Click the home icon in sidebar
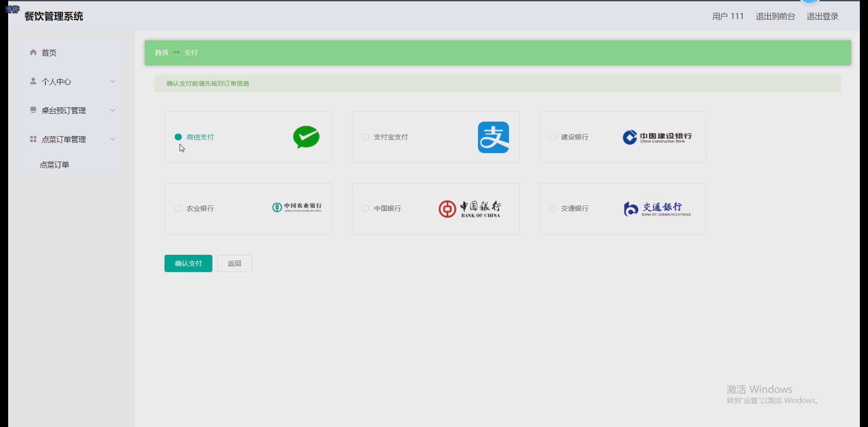This screenshot has width=868, height=427. [33, 52]
